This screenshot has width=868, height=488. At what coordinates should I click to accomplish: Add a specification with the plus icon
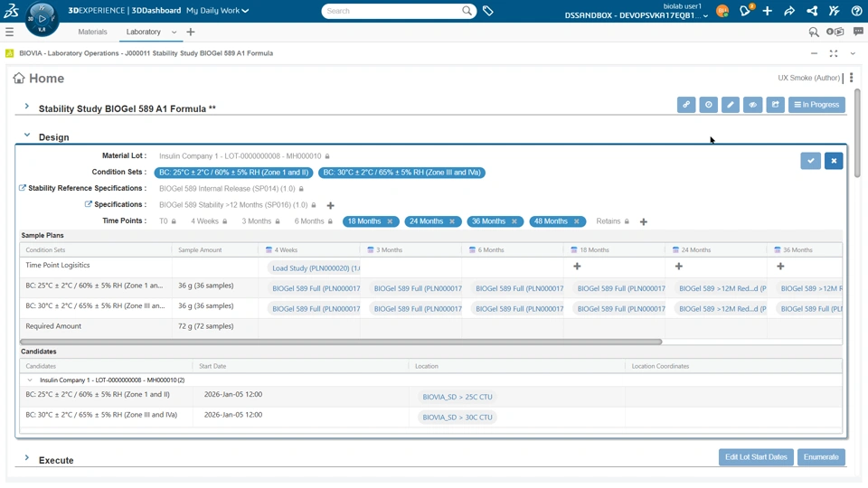331,205
